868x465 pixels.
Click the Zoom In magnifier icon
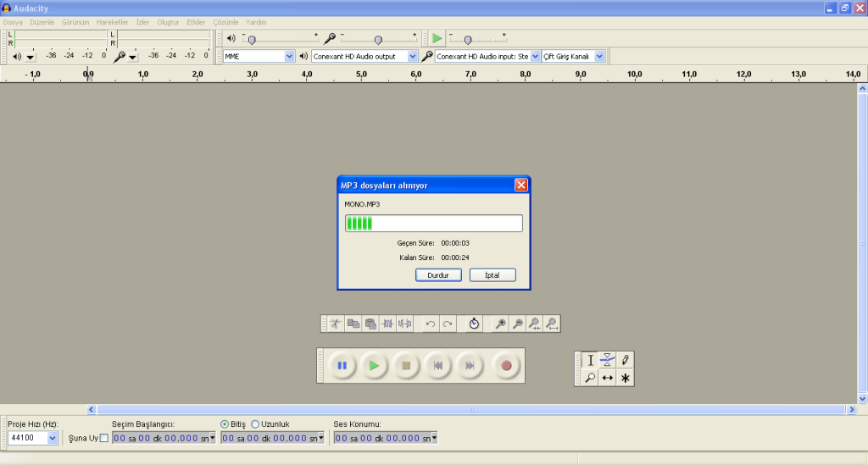click(500, 324)
